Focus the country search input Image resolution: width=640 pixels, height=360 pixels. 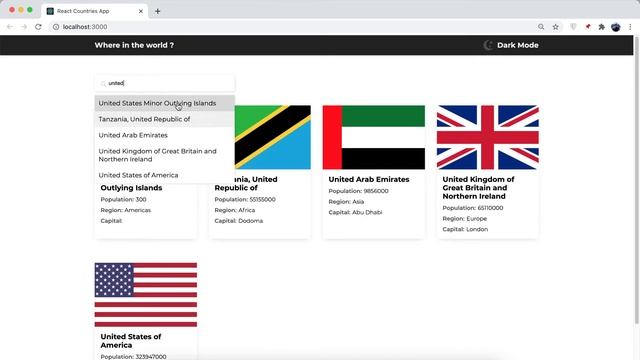(164, 83)
